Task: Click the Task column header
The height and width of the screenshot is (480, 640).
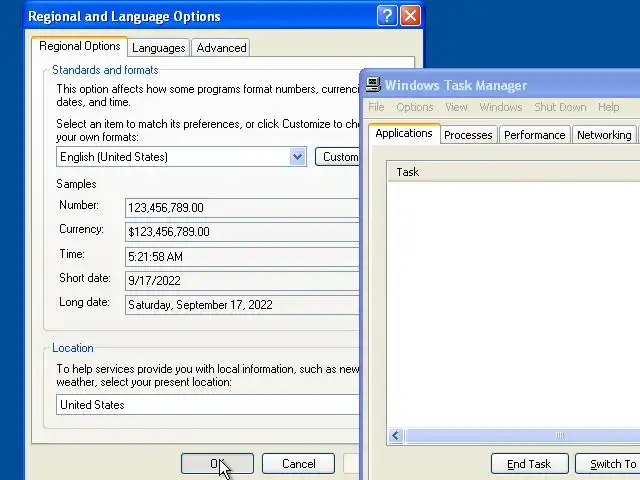Action: click(x=513, y=171)
